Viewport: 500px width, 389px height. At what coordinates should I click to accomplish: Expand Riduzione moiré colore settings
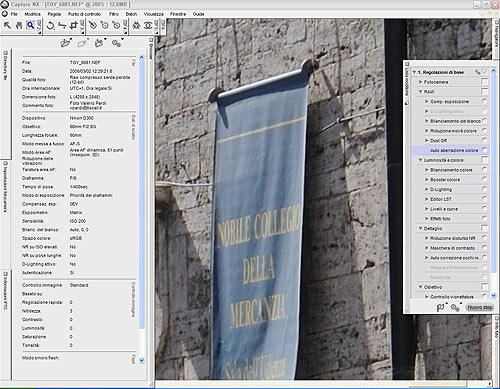[x=426, y=131]
